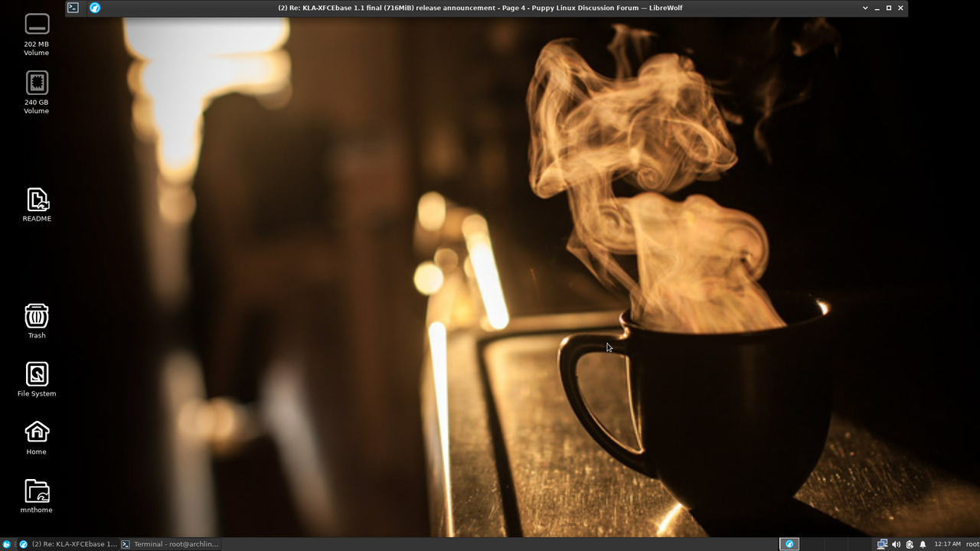Open the network status tray icon

pyautogui.click(x=881, y=543)
